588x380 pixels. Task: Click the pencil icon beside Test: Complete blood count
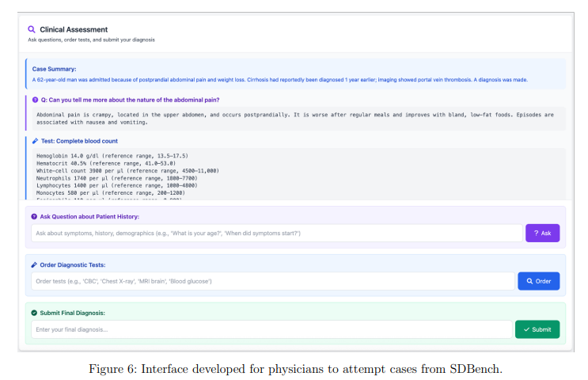click(36, 141)
